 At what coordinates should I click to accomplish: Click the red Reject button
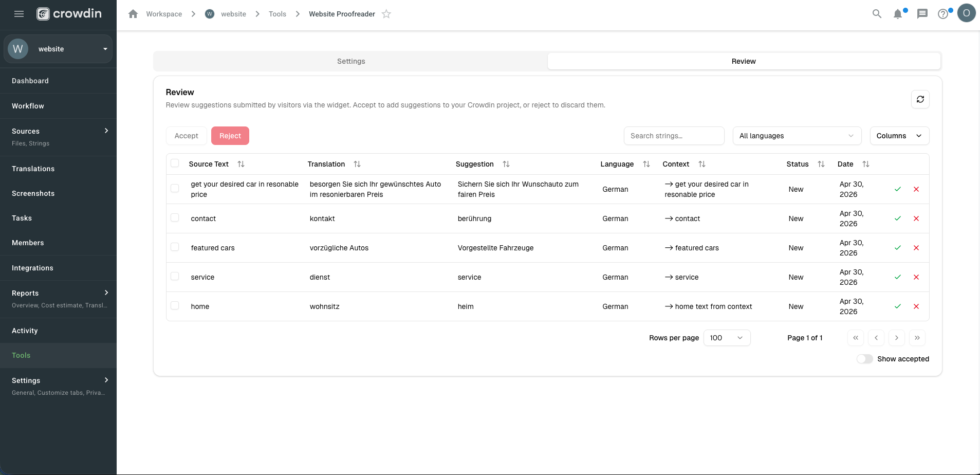[230, 136]
